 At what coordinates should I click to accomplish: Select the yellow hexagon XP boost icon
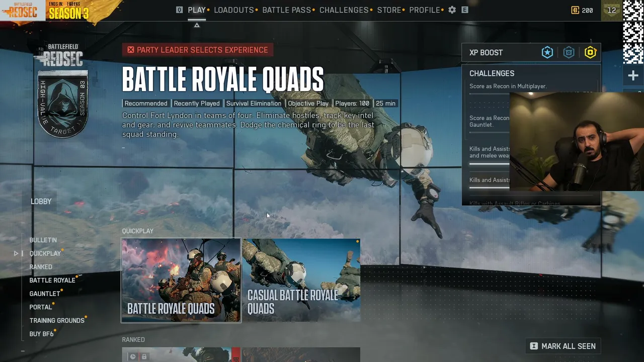(590, 52)
